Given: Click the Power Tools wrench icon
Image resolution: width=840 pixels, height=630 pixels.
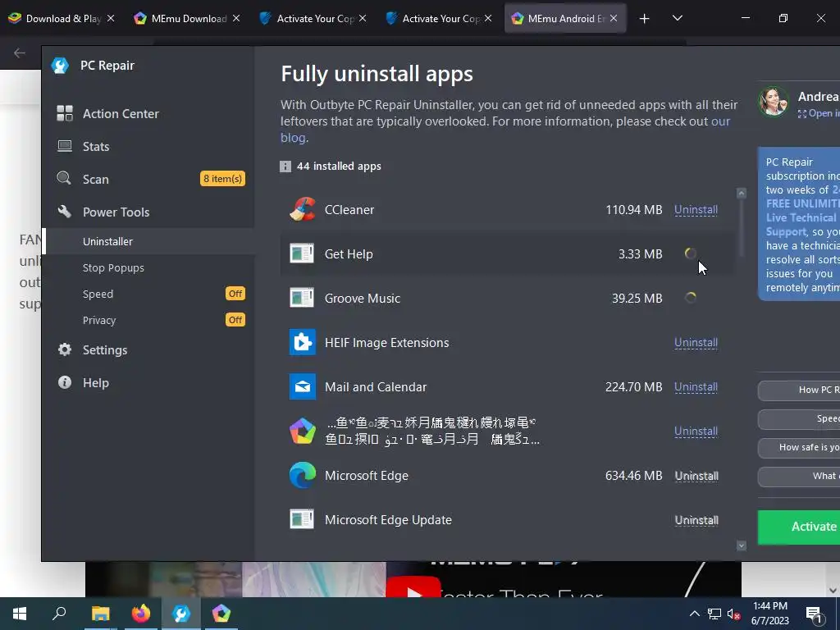Looking at the screenshot, I should (x=64, y=211).
